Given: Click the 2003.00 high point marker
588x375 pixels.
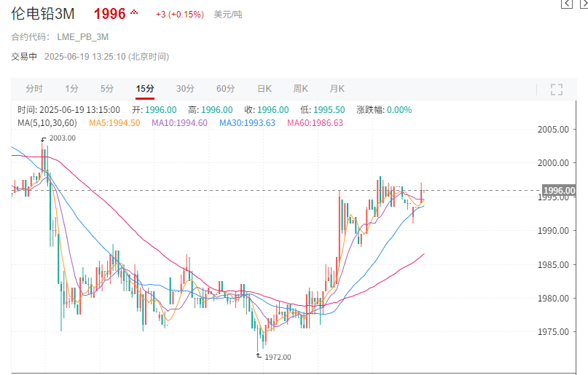Looking at the screenshot, I should click(61, 138).
